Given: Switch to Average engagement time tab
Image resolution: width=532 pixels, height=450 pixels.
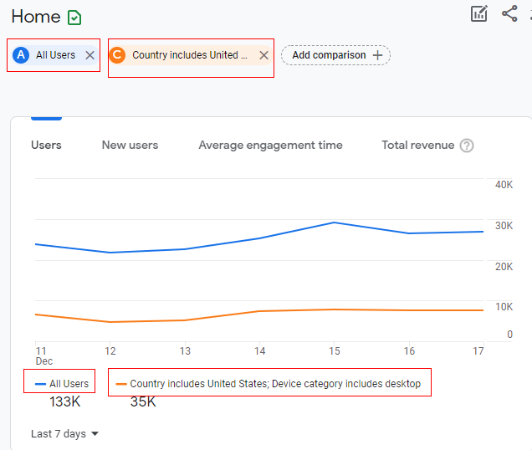Looking at the screenshot, I should [x=270, y=145].
